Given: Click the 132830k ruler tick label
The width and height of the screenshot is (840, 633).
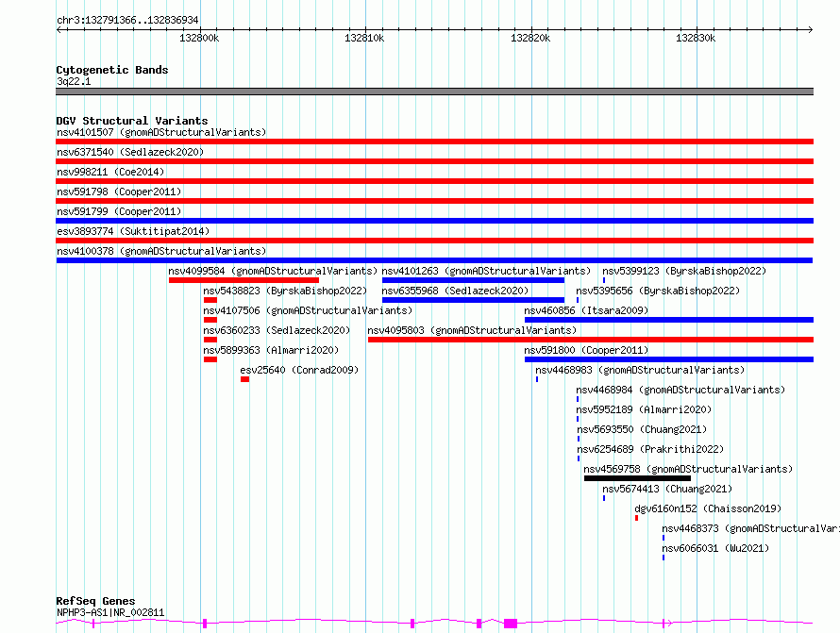Looking at the screenshot, I should (696, 38).
